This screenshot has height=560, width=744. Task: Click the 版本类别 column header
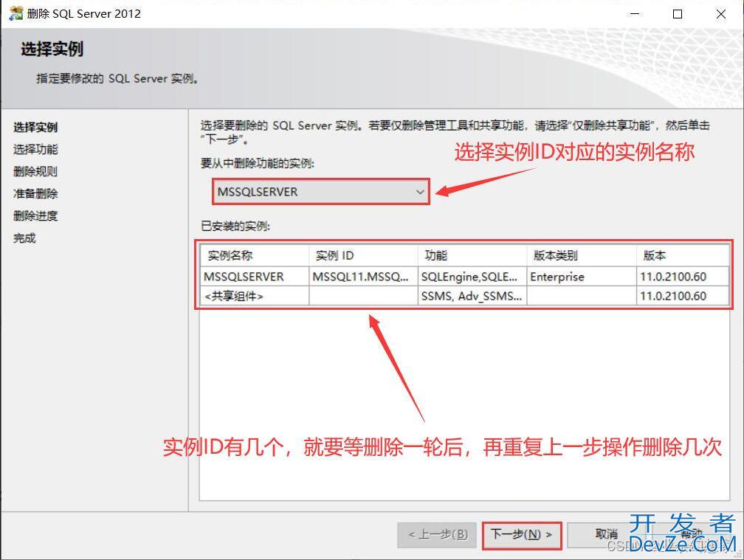pos(582,255)
